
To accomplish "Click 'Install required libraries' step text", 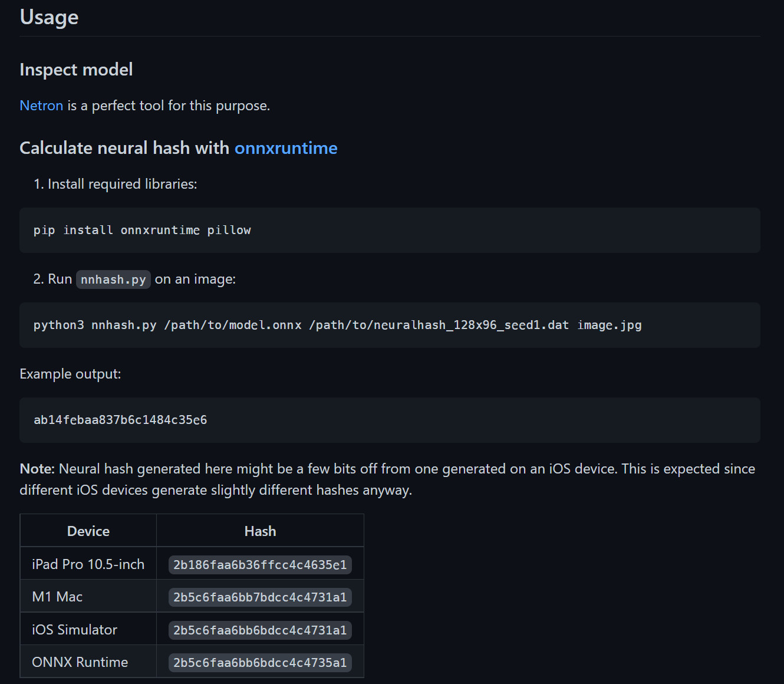I will [x=122, y=184].
